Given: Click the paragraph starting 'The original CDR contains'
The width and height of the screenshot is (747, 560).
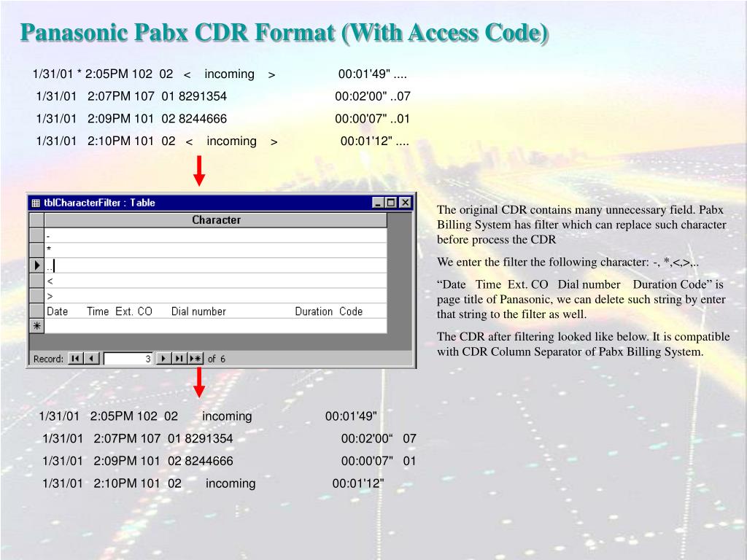Looking at the screenshot, I should click(x=581, y=225).
